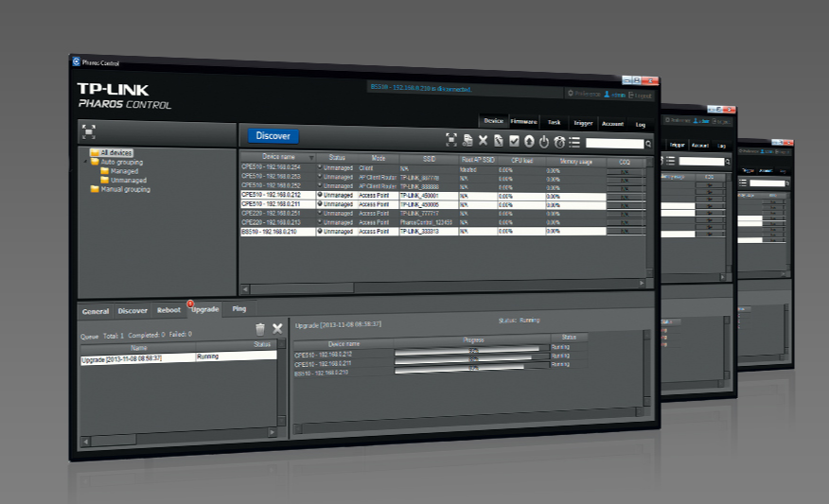Click the focus frame icon above device tree
This screenshot has width=829, height=504.
point(89,131)
